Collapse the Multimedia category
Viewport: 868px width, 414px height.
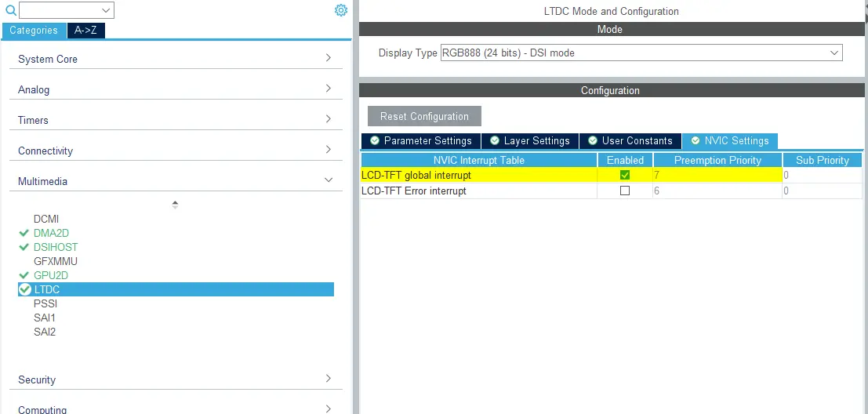[x=328, y=180]
